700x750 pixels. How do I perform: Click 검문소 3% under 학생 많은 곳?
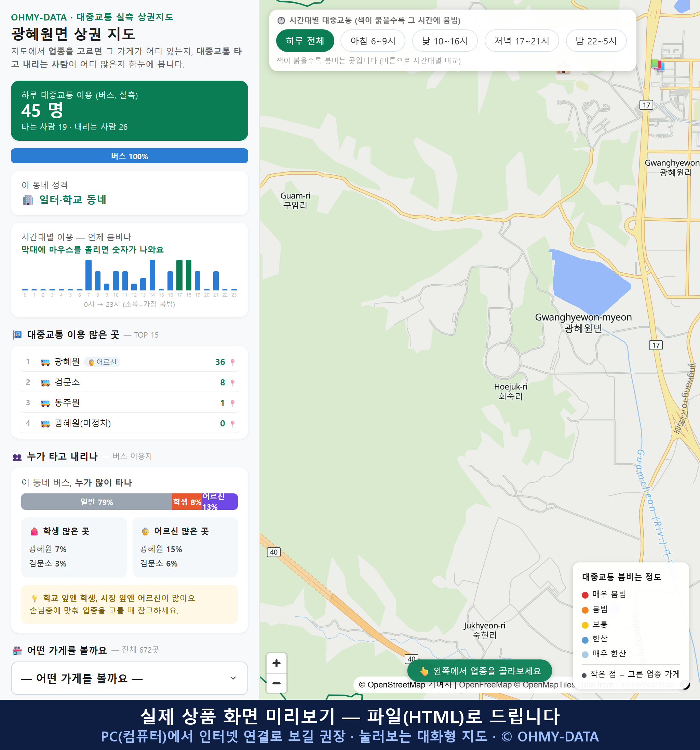pyautogui.click(x=48, y=564)
